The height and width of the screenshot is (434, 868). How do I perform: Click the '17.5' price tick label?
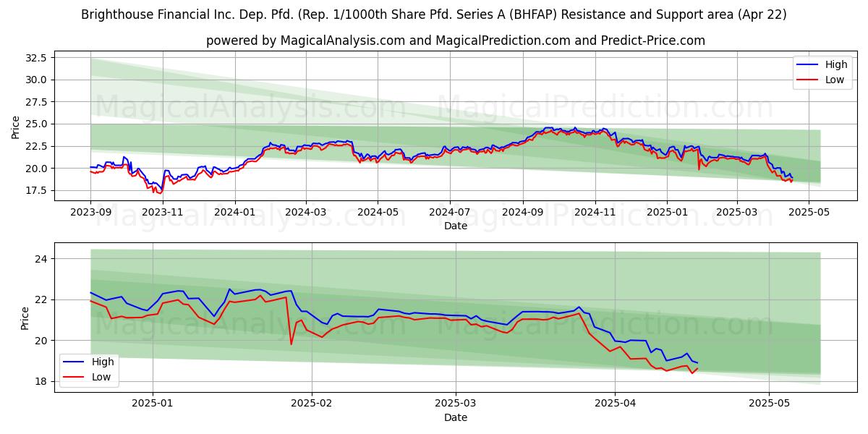point(36,190)
